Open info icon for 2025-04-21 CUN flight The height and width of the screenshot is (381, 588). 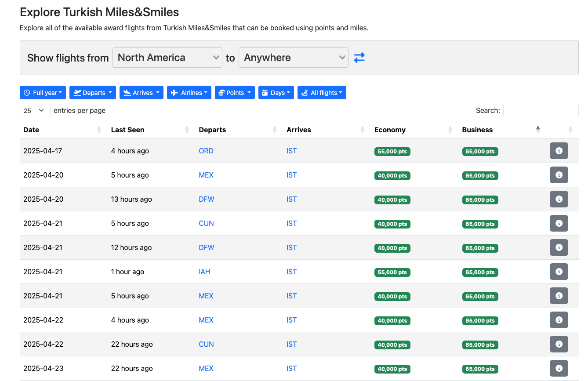click(559, 223)
